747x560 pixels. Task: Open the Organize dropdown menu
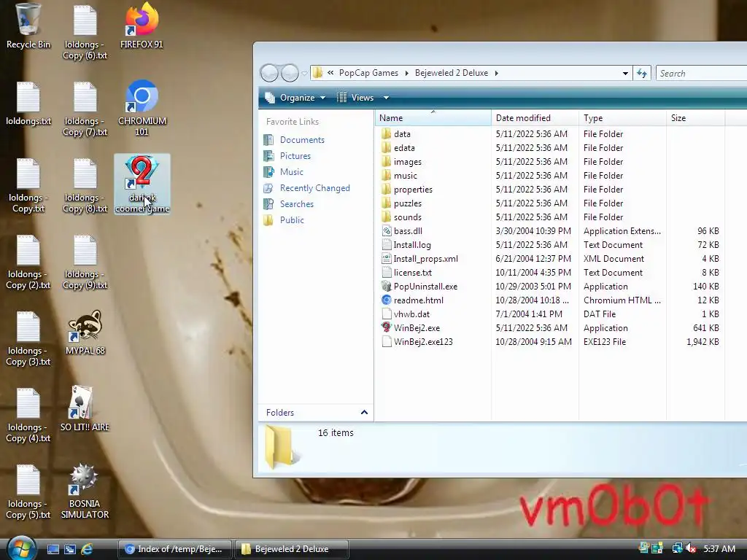point(295,98)
